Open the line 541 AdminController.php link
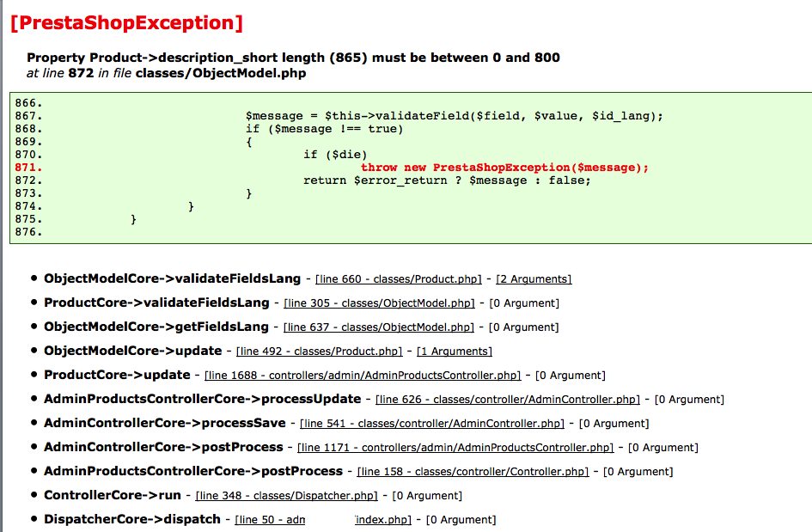Screen dimensions: 812x532 pyautogui.click(x=432, y=424)
